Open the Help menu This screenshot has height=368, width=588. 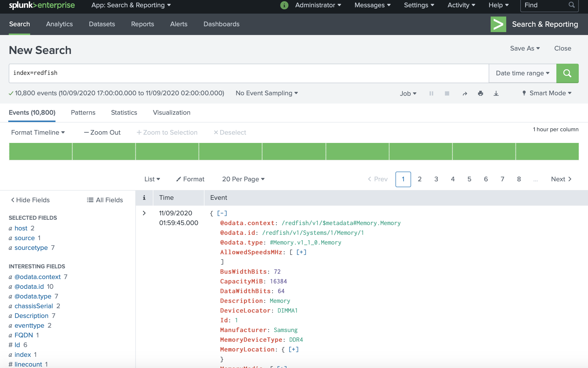pyautogui.click(x=498, y=5)
